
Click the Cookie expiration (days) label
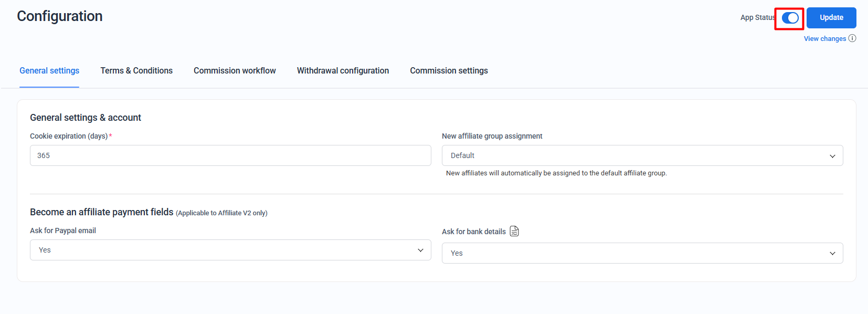[68, 136]
